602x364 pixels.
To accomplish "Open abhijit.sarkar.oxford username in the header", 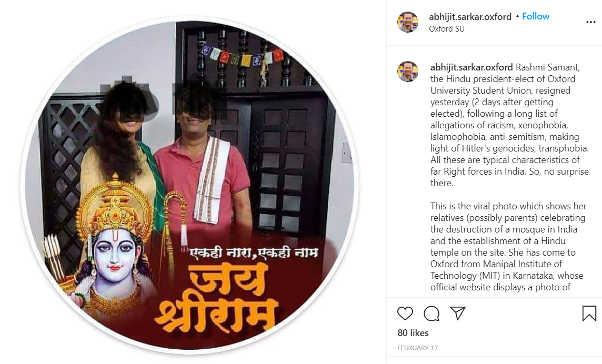I will [x=470, y=16].
